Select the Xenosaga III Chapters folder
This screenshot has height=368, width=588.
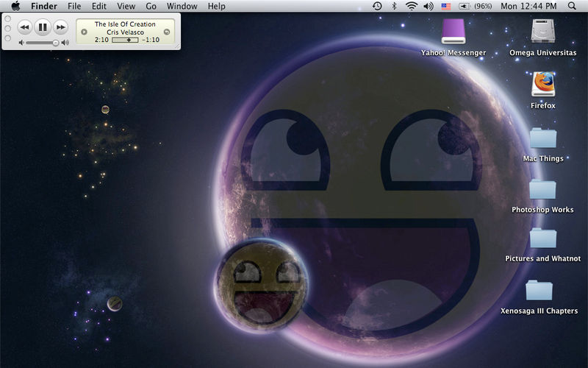click(x=539, y=290)
